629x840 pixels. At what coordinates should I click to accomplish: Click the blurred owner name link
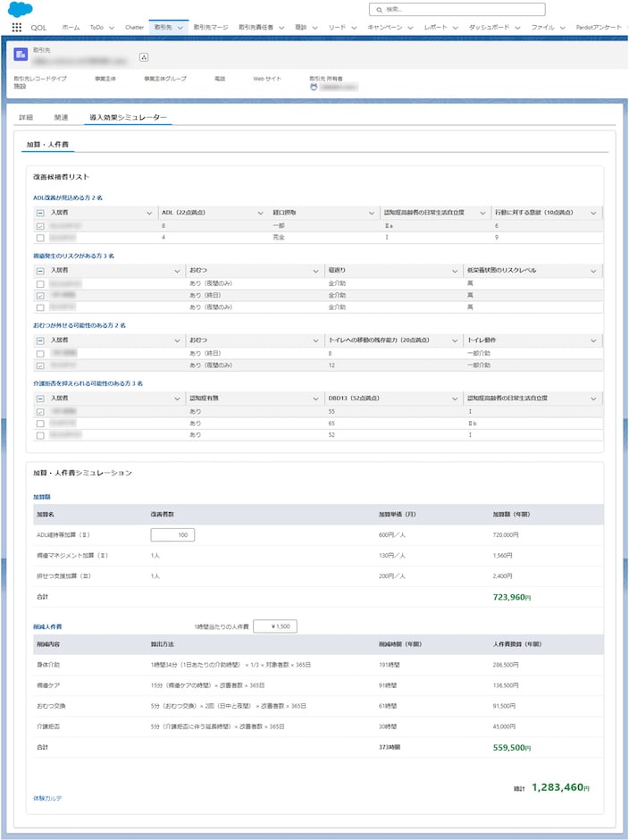[x=339, y=87]
